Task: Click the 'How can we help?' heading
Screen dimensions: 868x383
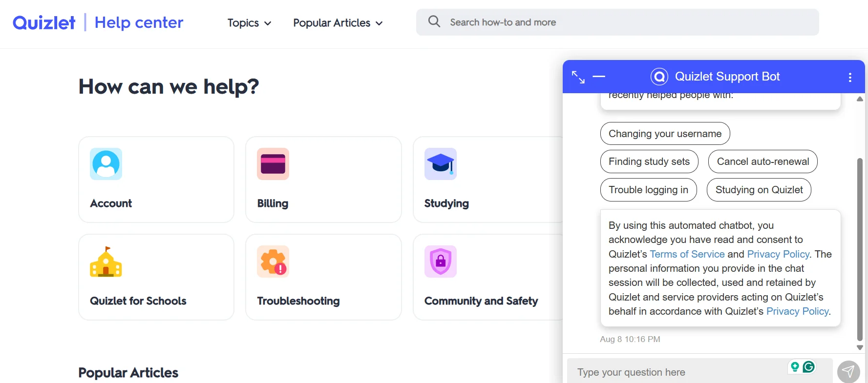Action: pyautogui.click(x=169, y=87)
